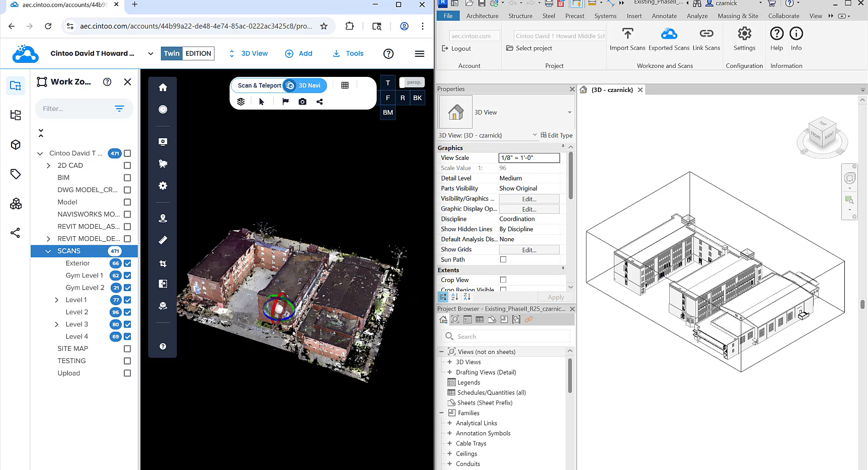The image size is (868, 470).
Task: Click the Info icon in the Revit ribbon
Action: coord(796,40)
